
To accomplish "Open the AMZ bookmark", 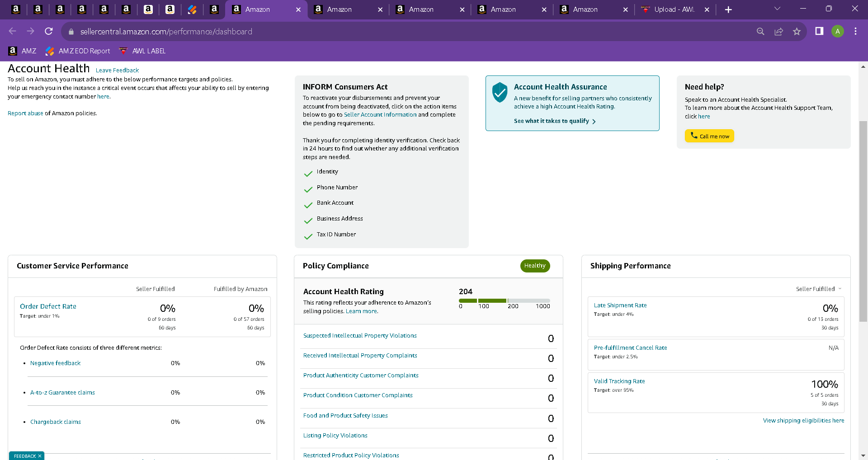I will pos(22,51).
